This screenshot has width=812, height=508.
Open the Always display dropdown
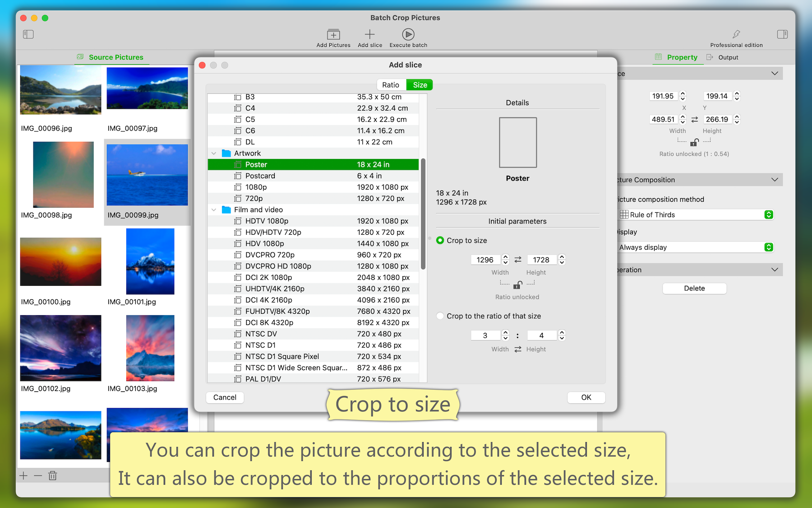tap(769, 247)
